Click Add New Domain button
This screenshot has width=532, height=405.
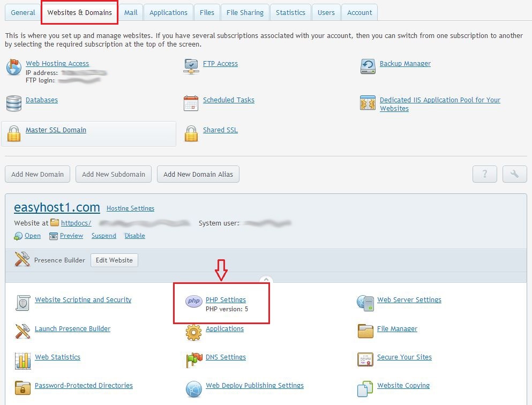click(x=38, y=174)
